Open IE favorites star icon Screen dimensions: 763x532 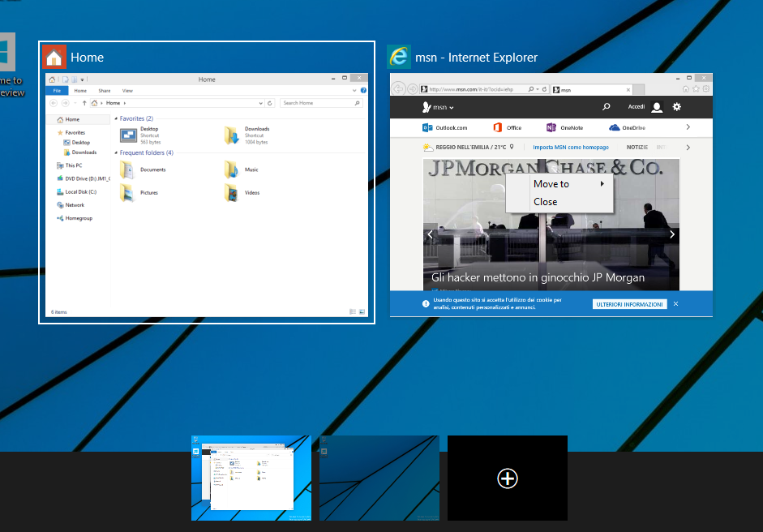click(x=696, y=88)
